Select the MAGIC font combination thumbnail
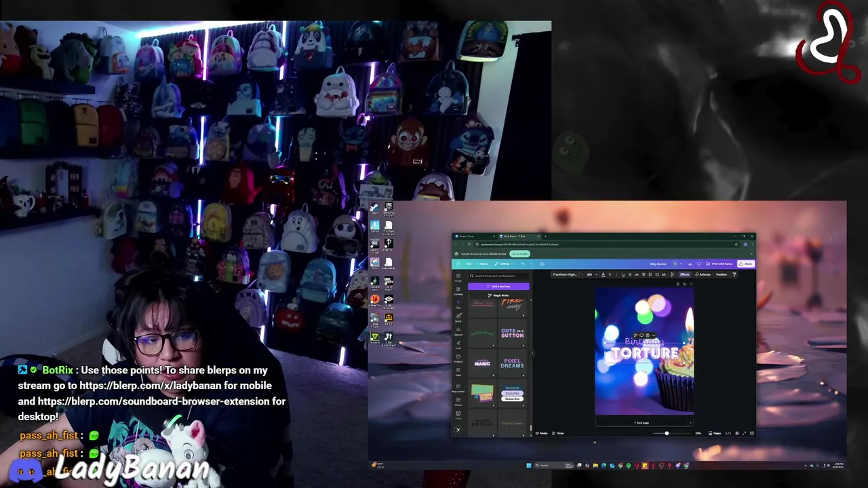Viewport: 868px width, 488px height. (x=482, y=363)
